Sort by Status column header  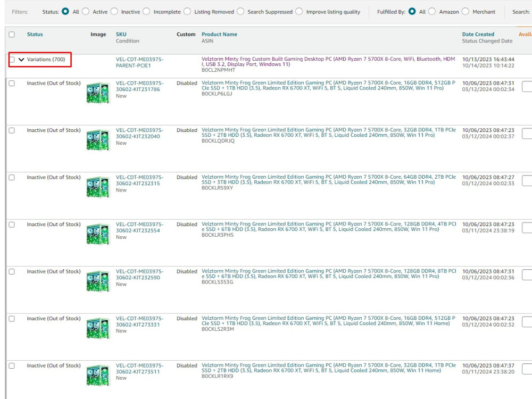(x=35, y=34)
